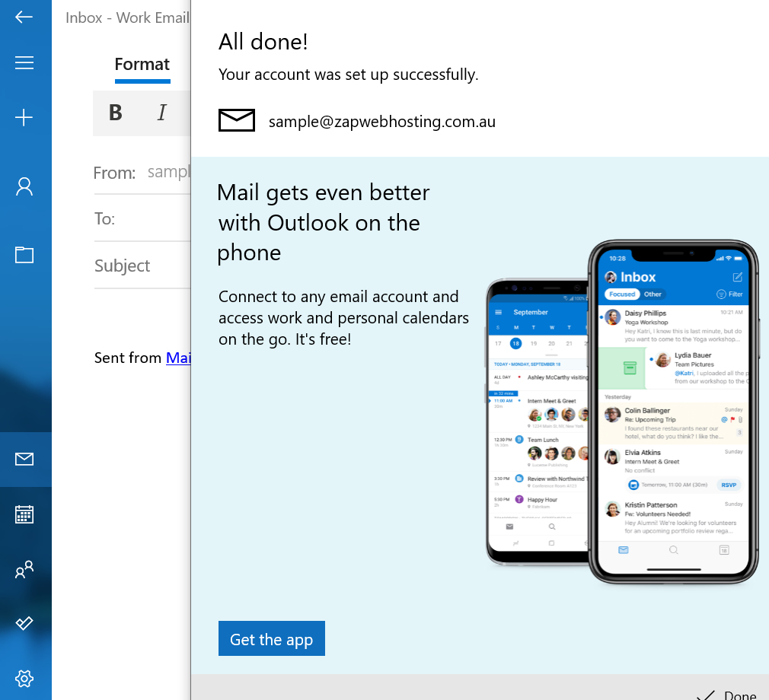Image resolution: width=769 pixels, height=700 pixels.
Task: Select the Format tab
Action: point(142,65)
